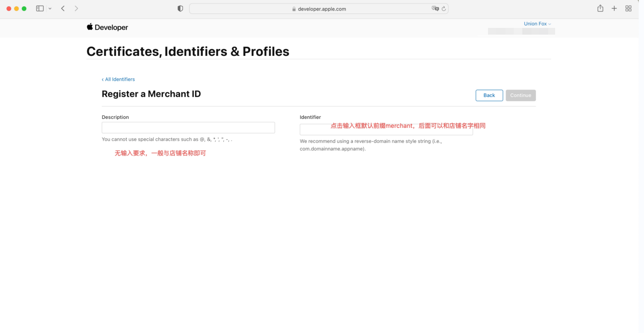Click the special characters hint text
This screenshot has height=333, width=644.
pyautogui.click(x=167, y=139)
